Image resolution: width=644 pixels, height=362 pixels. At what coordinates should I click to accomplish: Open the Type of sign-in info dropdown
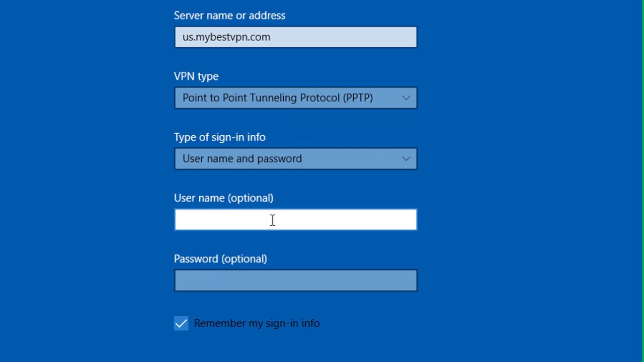pos(295,159)
